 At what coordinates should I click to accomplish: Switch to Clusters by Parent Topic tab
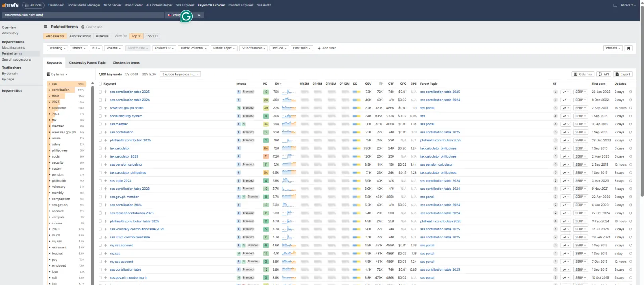pos(87,63)
